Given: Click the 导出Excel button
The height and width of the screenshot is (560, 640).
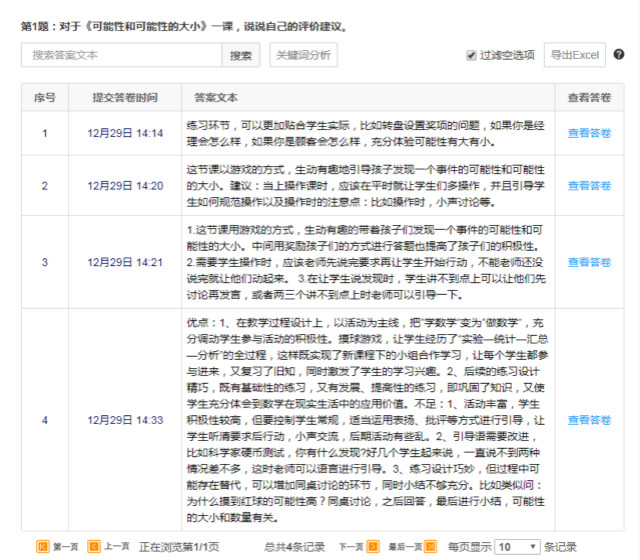Looking at the screenshot, I should click(x=574, y=55).
